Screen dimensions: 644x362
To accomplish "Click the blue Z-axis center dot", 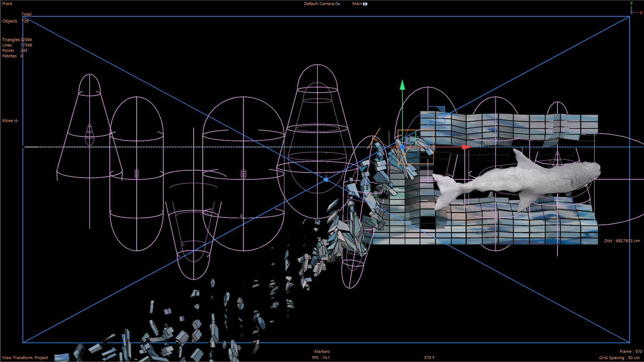I will click(x=402, y=147).
